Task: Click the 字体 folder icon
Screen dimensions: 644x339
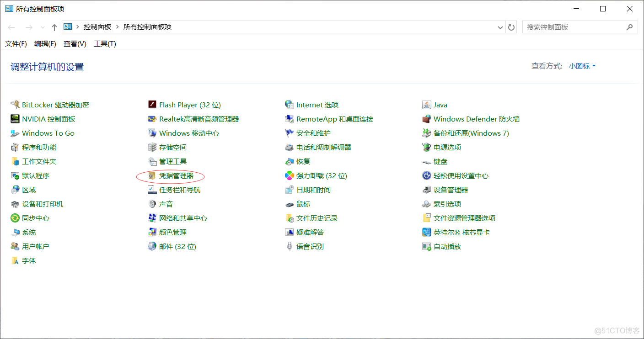Action: tap(15, 260)
